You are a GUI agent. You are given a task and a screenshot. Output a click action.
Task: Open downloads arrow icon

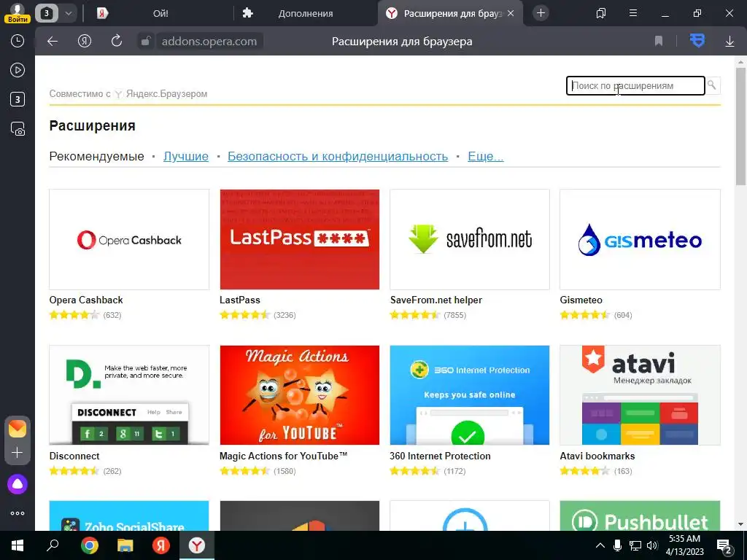(729, 42)
